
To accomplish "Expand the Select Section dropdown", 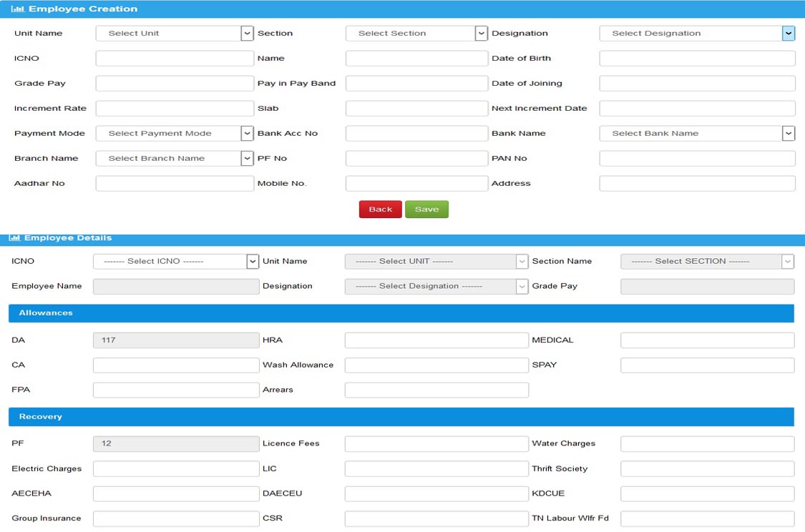I will (416, 34).
